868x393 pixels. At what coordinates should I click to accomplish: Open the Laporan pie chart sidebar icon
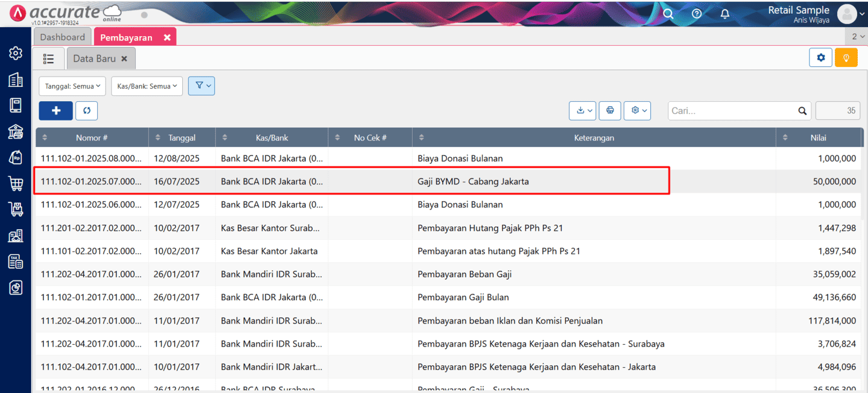(15, 288)
